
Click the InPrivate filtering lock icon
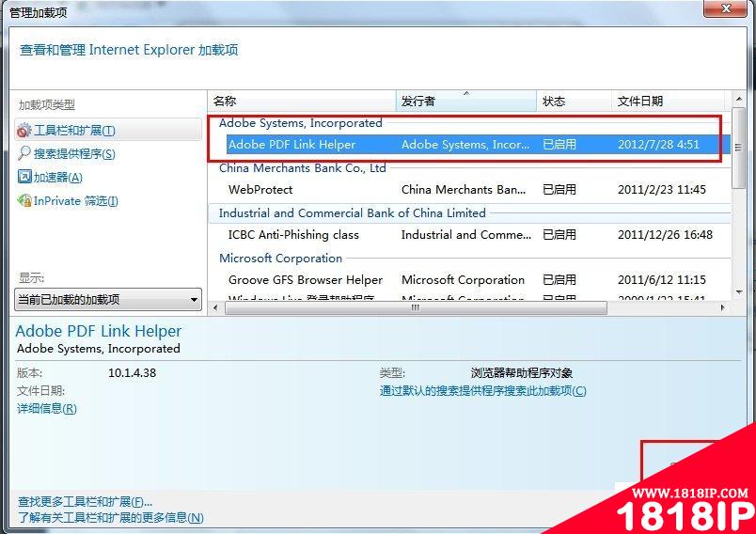24,200
